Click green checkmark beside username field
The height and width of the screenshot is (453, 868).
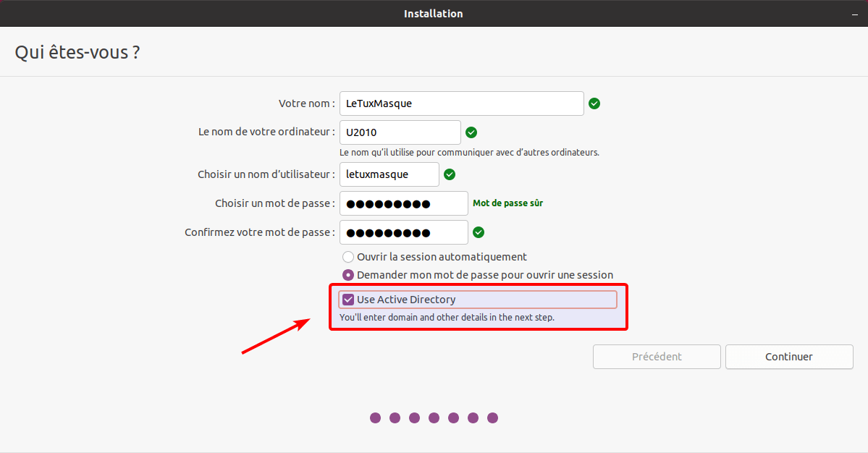click(x=450, y=174)
